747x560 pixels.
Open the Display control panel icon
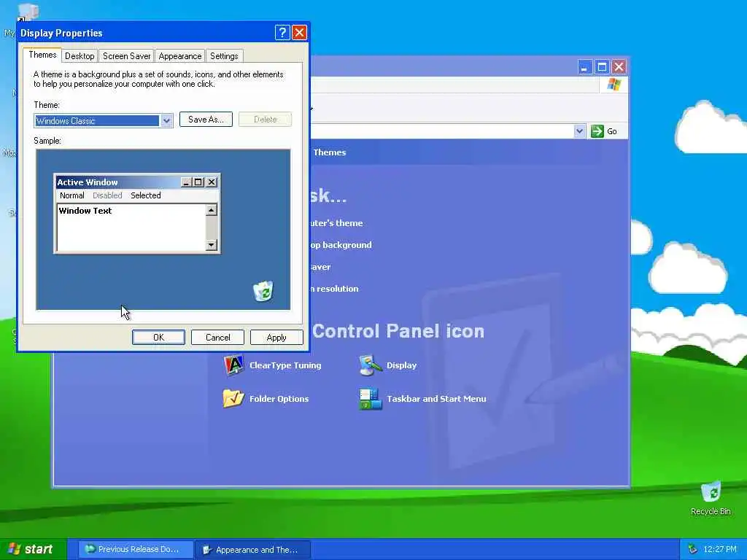coord(388,365)
